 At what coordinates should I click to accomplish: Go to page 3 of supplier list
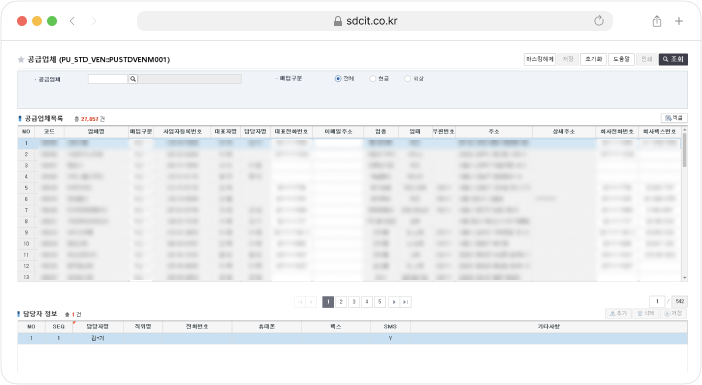pyautogui.click(x=354, y=302)
